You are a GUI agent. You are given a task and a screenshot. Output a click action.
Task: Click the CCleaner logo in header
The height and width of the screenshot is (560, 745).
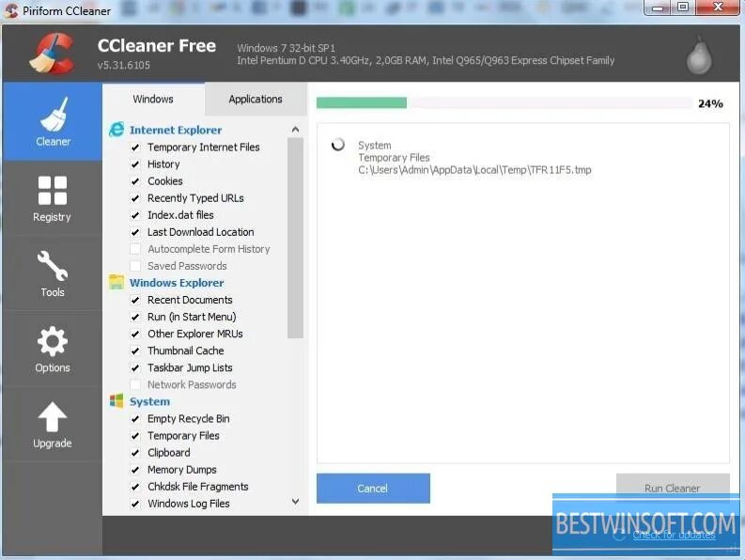(53, 53)
